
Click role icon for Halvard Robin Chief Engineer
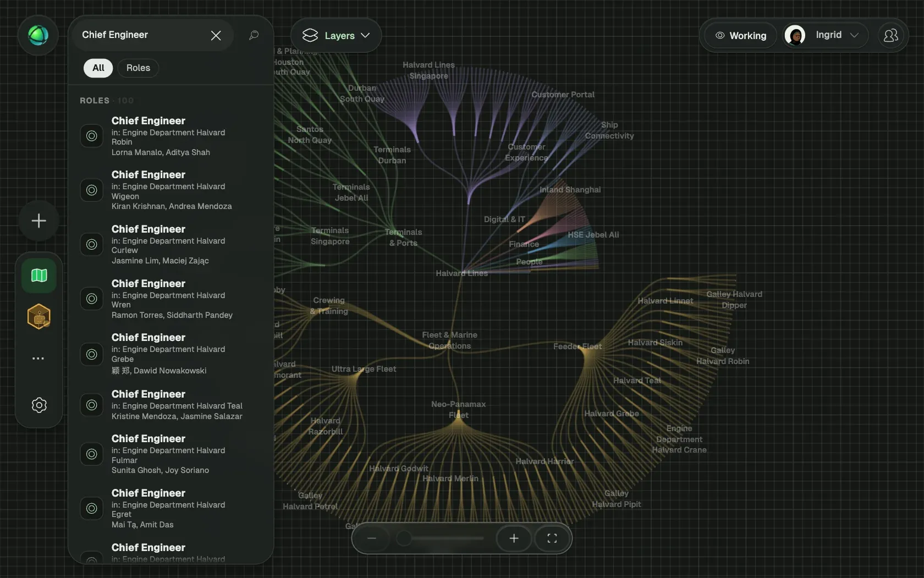pyautogui.click(x=92, y=136)
